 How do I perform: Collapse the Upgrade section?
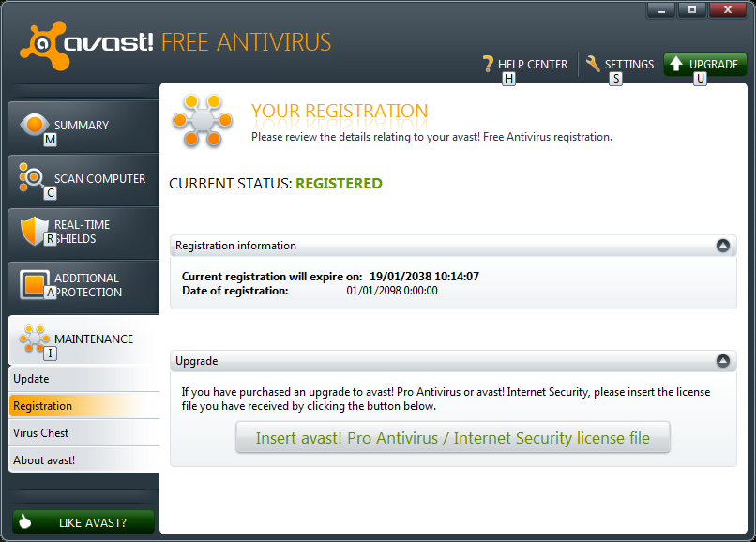[722, 361]
